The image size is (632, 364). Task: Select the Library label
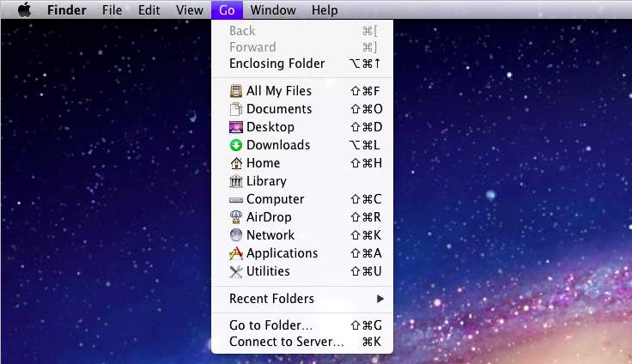coord(266,181)
